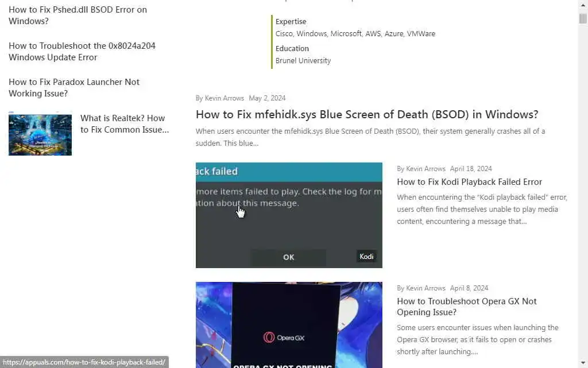Open the 'What is Realtek?' article title
The image size is (588, 368).
click(125, 123)
